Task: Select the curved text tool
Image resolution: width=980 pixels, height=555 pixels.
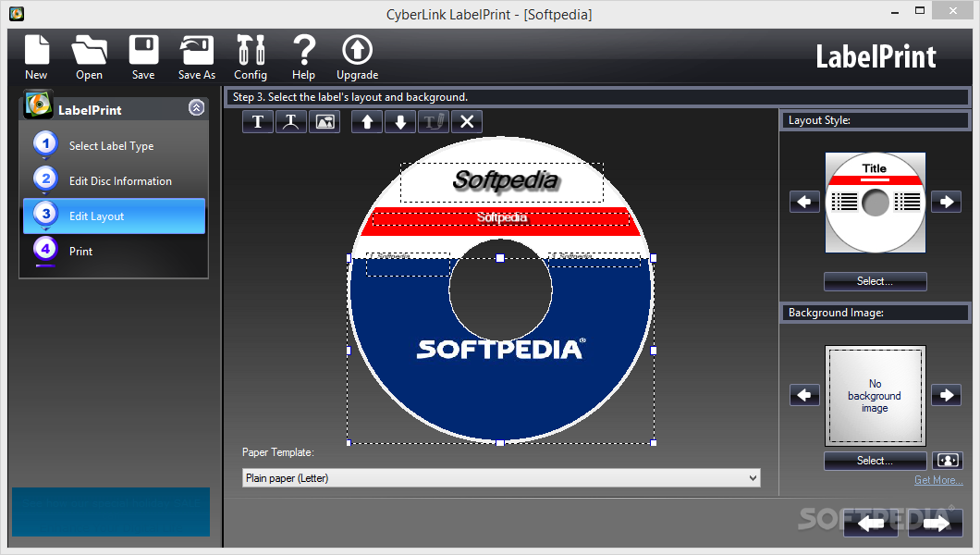Action: (x=290, y=122)
